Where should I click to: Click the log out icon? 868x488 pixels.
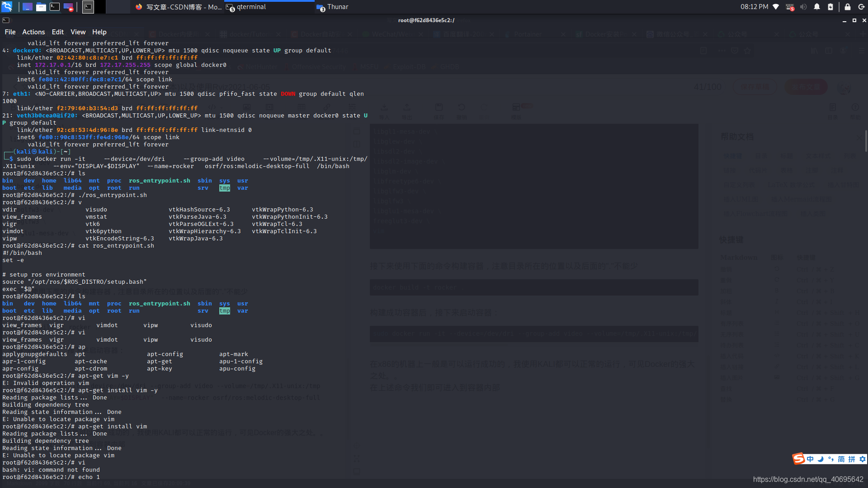coord(861,7)
